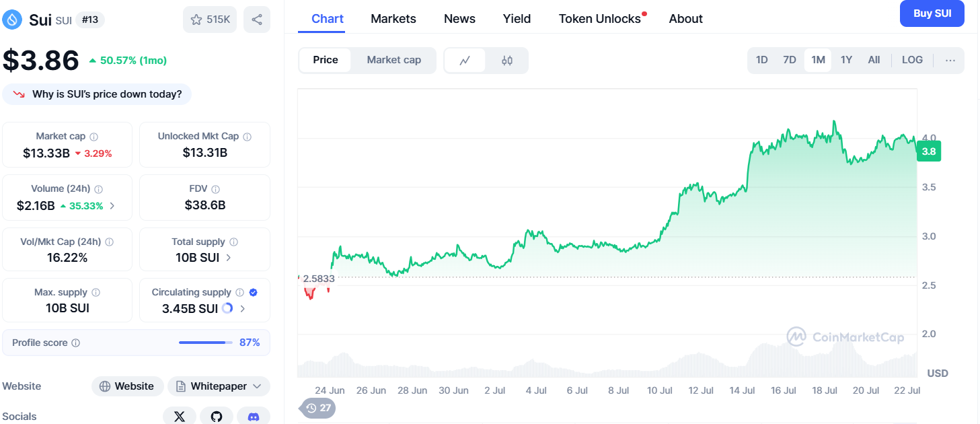Click the share icon button

point(257,20)
